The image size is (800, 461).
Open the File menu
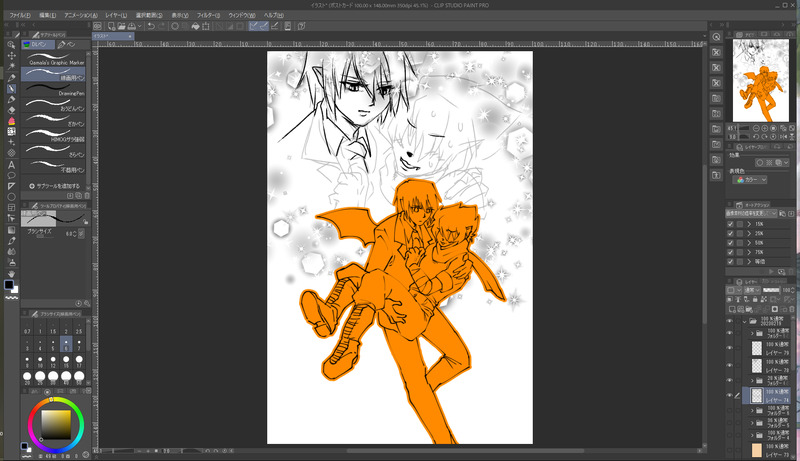click(x=19, y=15)
